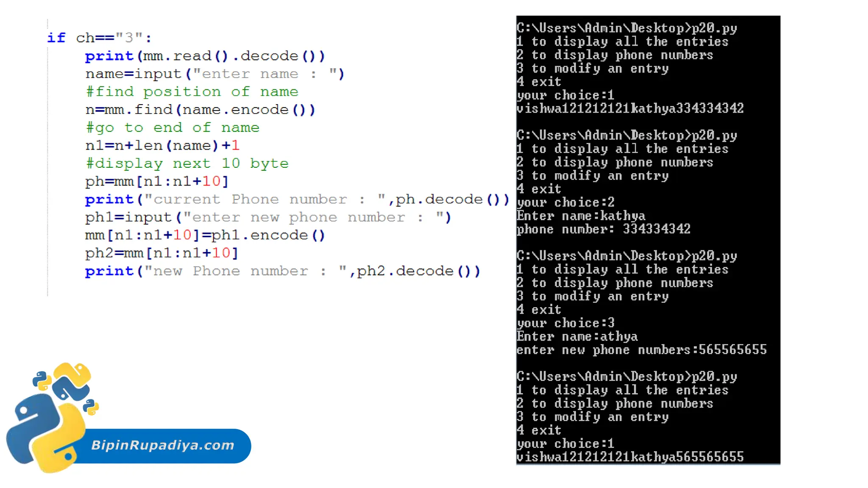Click the 'enter new phone number' input line
Viewport: 868px width, 488px height.
tap(268, 217)
